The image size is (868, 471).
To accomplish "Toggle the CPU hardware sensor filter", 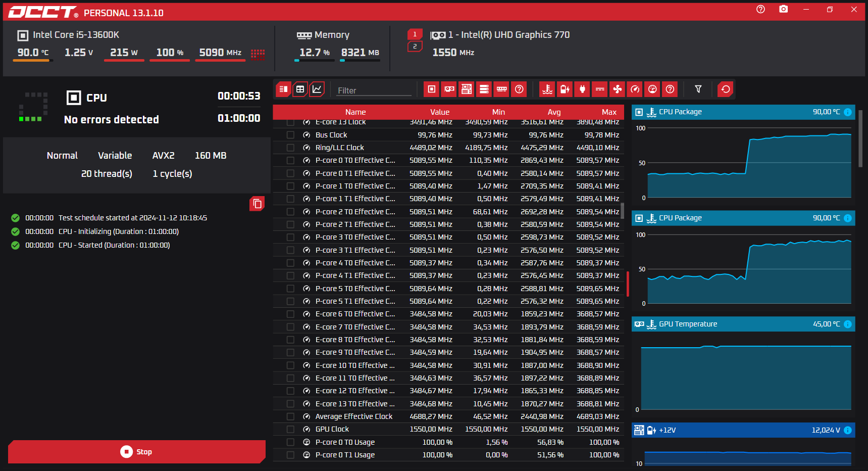I will [432, 89].
